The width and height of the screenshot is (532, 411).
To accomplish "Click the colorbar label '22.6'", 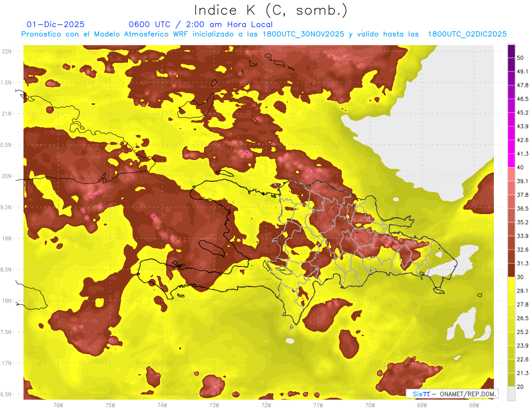I will click(523, 359).
